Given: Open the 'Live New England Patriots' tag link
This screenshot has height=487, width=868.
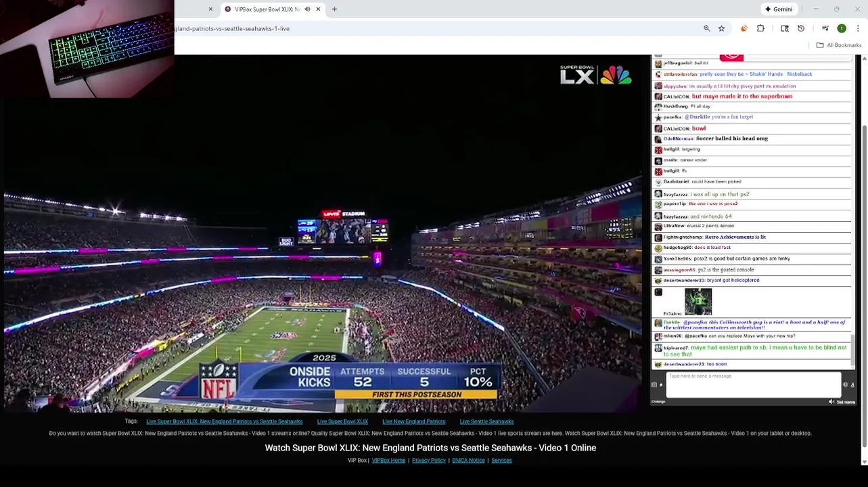Looking at the screenshot, I should click(414, 421).
